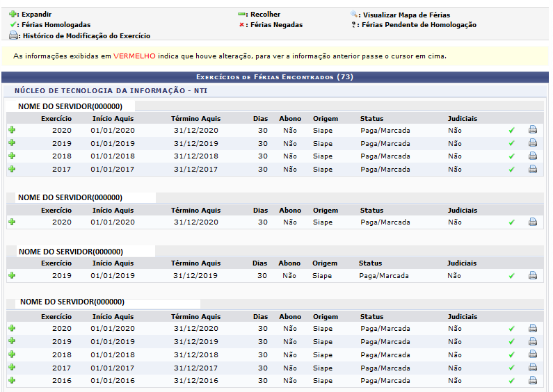This screenshot has height=392, width=553.
Task: Click the Exercícios de Férias Encontrados (73) header
Action: [275, 77]
